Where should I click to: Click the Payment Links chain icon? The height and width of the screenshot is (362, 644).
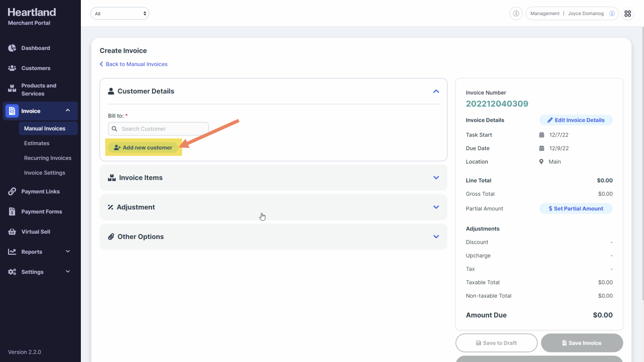pos(12,191)
